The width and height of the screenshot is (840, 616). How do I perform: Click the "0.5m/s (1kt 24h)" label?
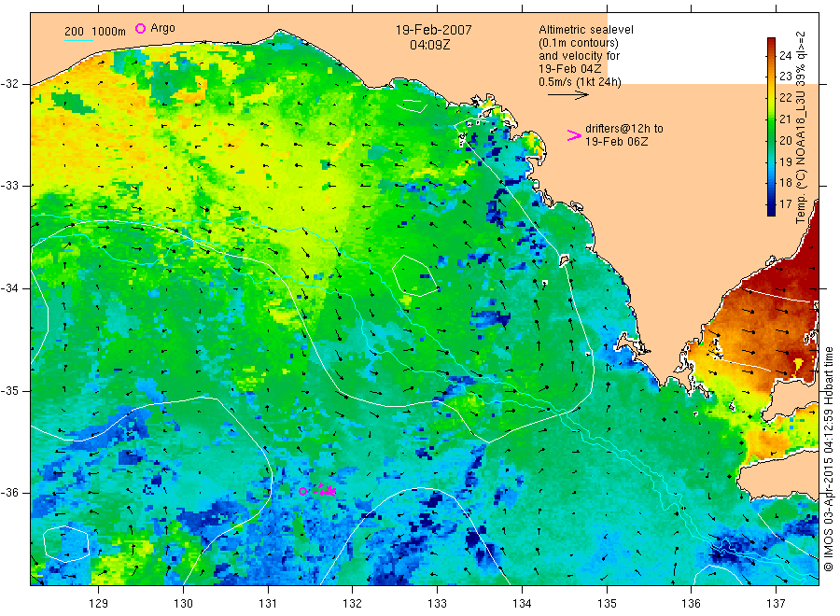pyautogui.click(x=580, y=82)
